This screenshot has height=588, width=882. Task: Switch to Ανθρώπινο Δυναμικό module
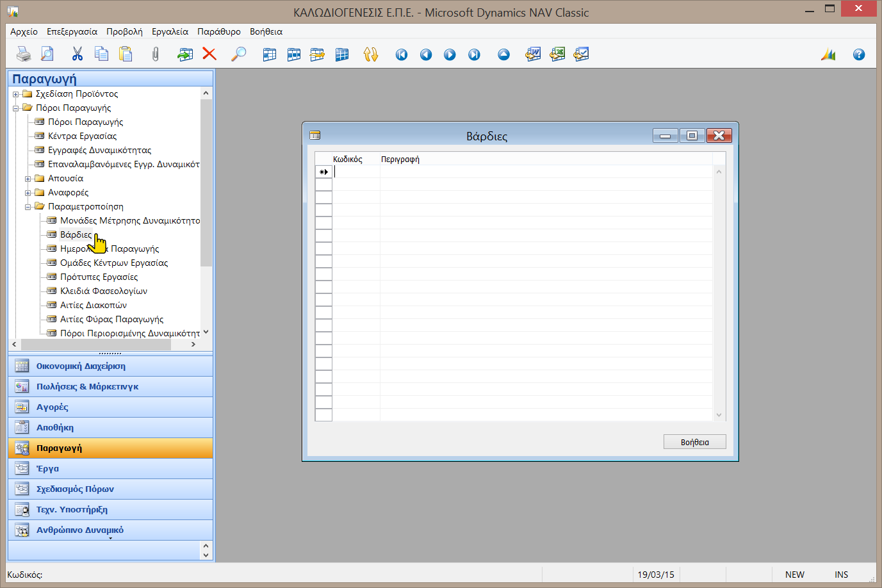[110, 530]
